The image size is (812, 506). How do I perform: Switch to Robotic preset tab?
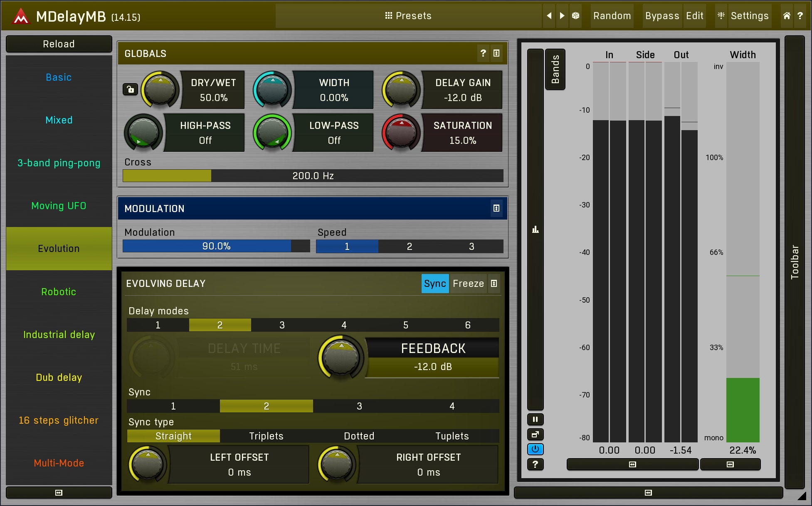point(59,292)
